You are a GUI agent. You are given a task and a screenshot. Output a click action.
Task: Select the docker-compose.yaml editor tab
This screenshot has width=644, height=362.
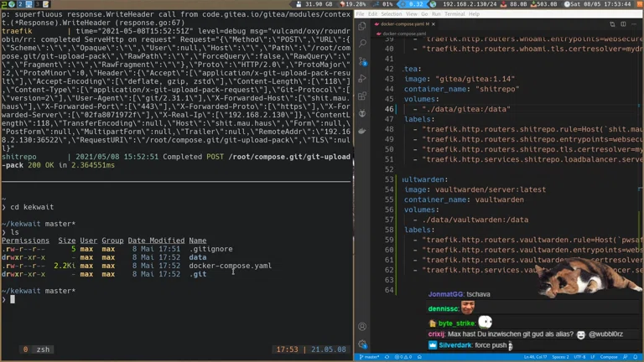(x=404, y=24)
